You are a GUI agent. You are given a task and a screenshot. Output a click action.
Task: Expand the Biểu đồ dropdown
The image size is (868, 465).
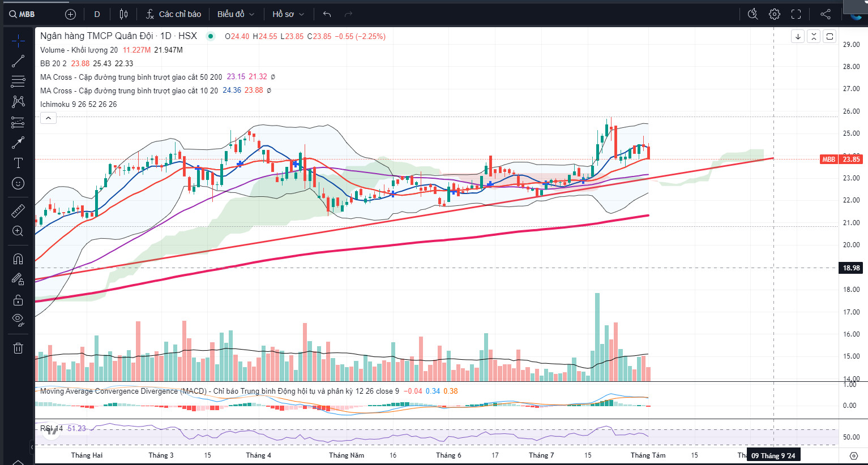click(236, 14)
